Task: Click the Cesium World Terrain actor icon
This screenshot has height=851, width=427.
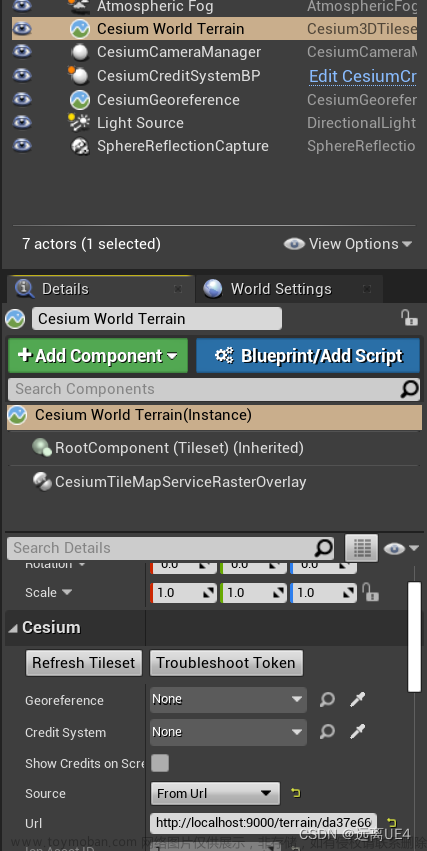Action: point(80,29)
